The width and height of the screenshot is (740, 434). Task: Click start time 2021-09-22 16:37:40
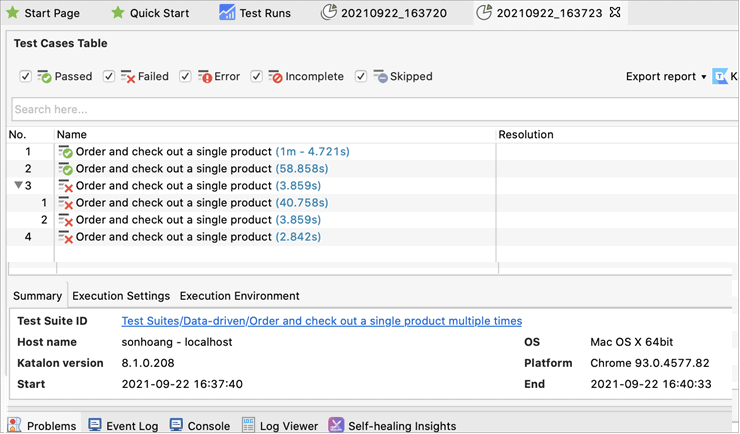182,384
